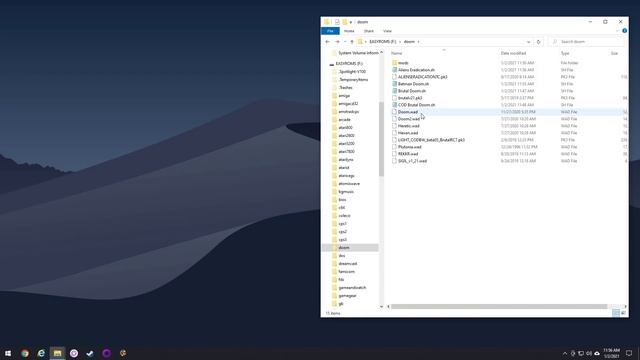Select the LIGHT_CODBW pk3 file

(x=431, y=140)
